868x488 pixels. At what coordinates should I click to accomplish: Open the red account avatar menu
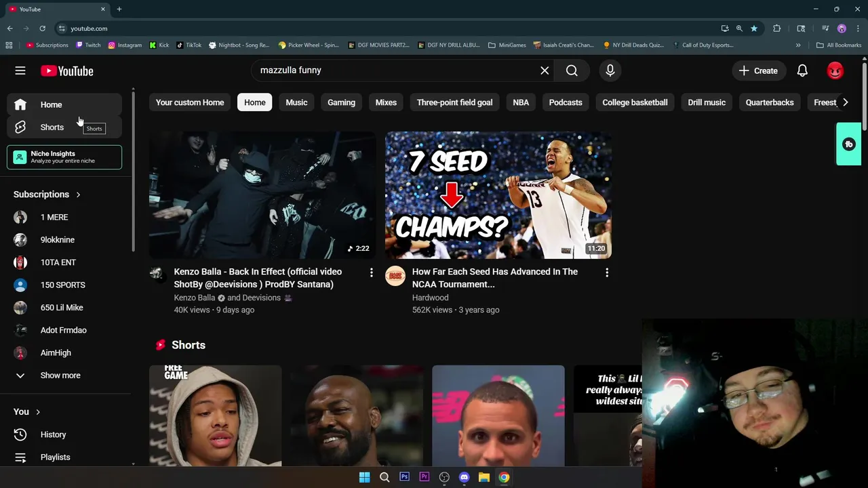coord(835,70)
